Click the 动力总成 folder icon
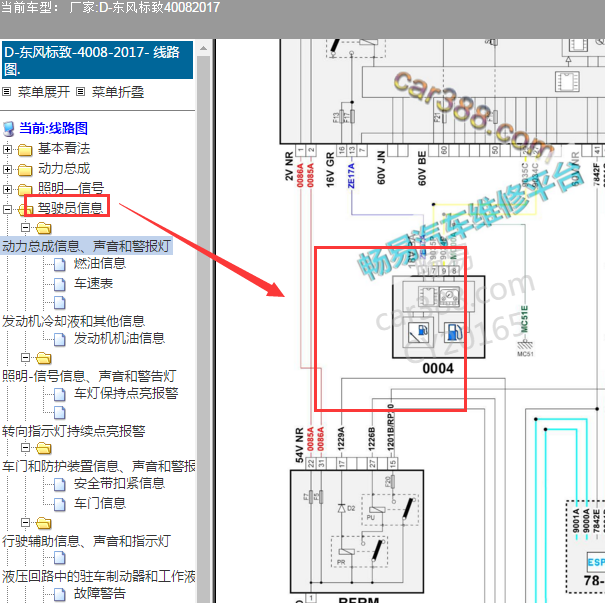605x603 pixels. 25,170
